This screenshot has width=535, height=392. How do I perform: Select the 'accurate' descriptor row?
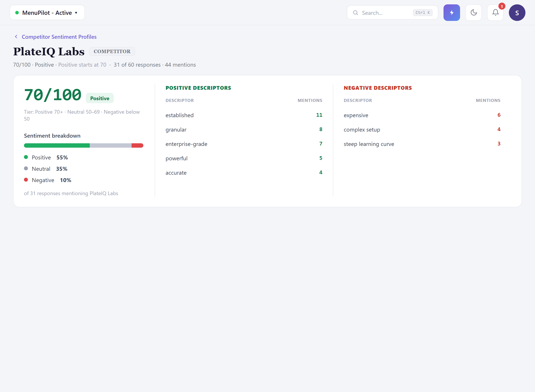pyautogui.click(x=244, y=172)
